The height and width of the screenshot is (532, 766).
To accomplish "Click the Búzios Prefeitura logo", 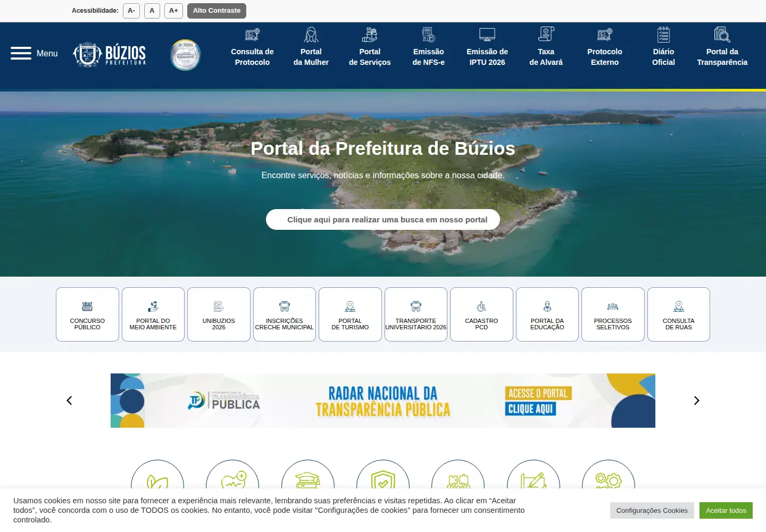I will point(110,54).
